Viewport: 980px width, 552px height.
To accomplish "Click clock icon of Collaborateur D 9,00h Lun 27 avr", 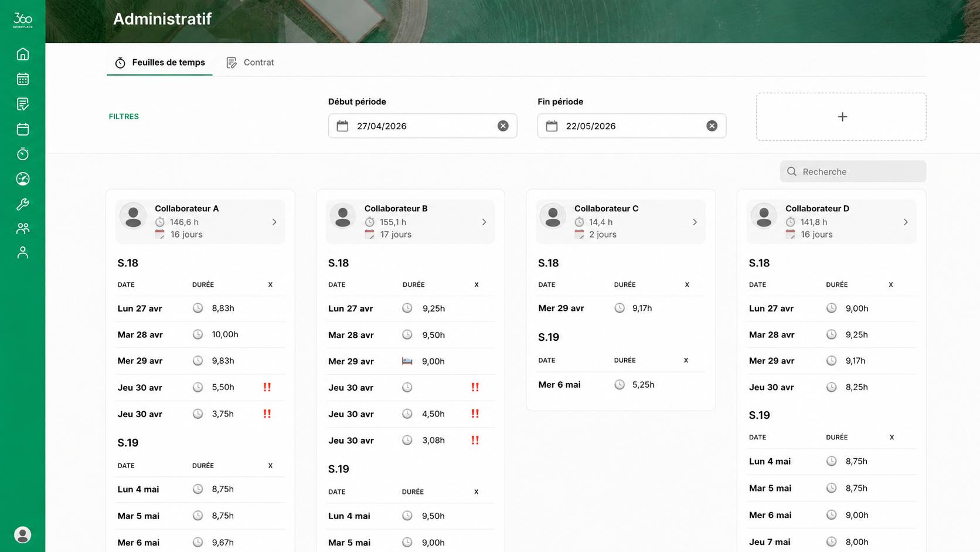I will tap(831, 308).
